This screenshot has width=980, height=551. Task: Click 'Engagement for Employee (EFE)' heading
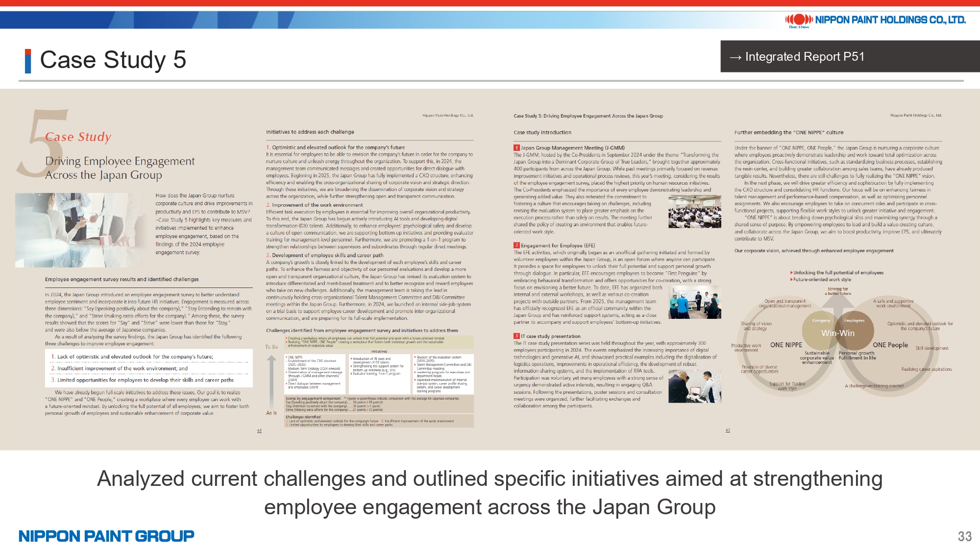pos(558,246)
